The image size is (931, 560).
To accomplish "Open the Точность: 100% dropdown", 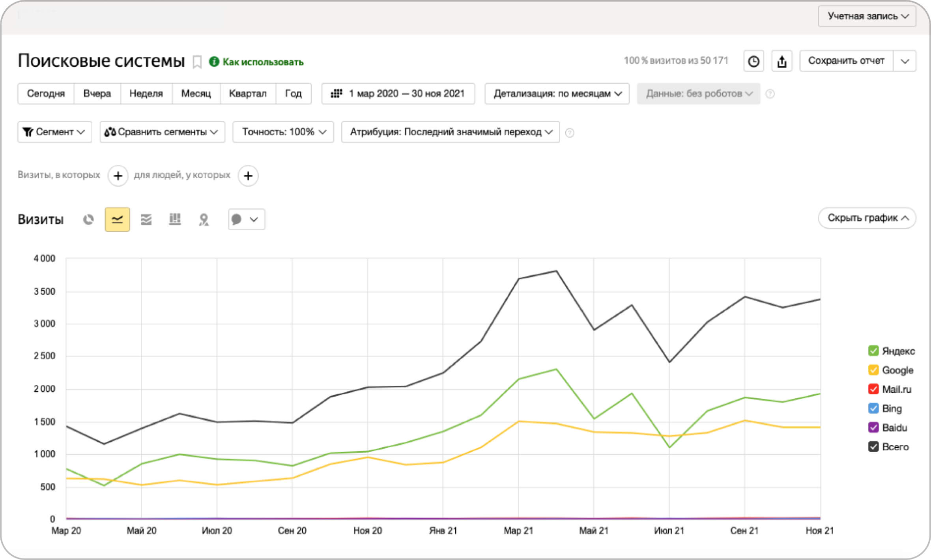I will tap(283, 132).
